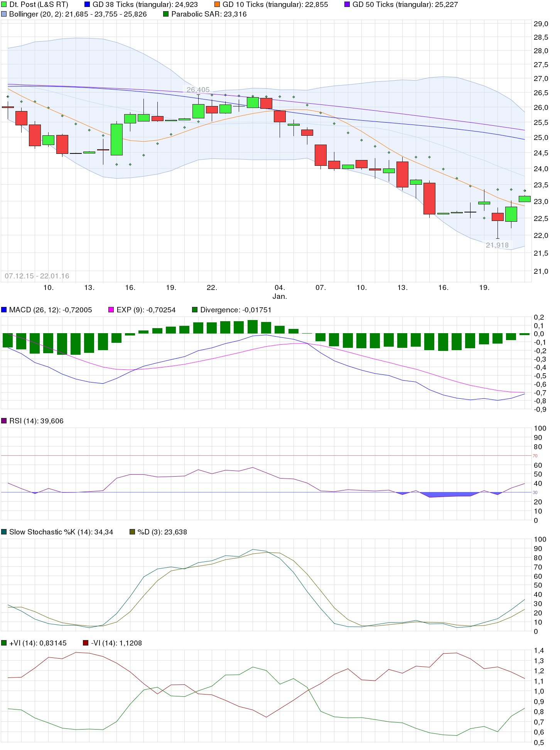Click the '-0,9' MACD axis label

(540, 409)
